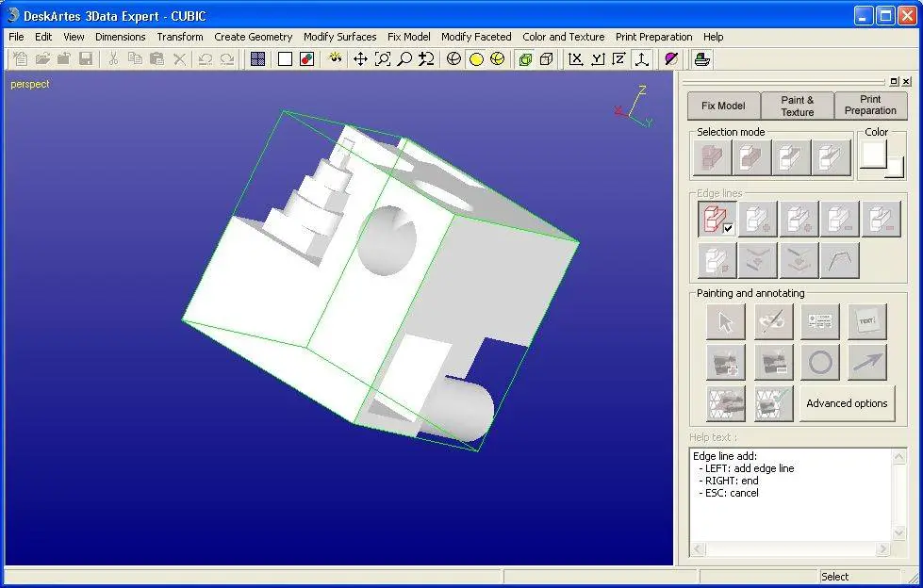The width and height of the screenshot is (923, 588).
Task: Click the printer icon in the toolbar
Action: pyautogui.click(x=701, y=58)
